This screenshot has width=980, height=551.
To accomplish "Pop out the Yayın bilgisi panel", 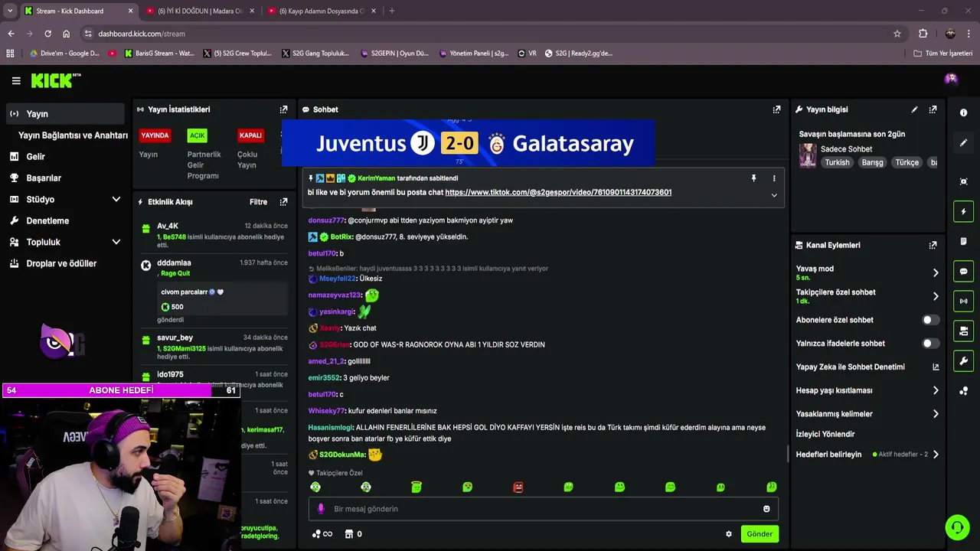I will point(933,109).
